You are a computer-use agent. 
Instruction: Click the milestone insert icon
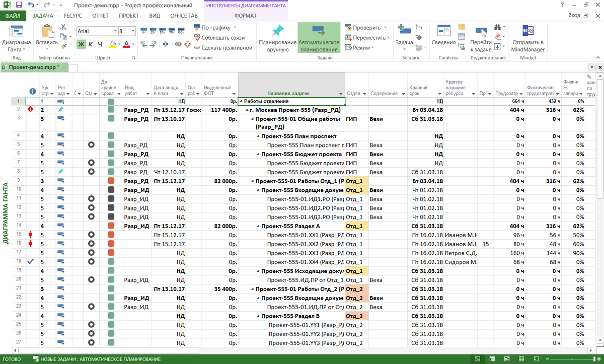pyautogui.click(x=418, y=37)
